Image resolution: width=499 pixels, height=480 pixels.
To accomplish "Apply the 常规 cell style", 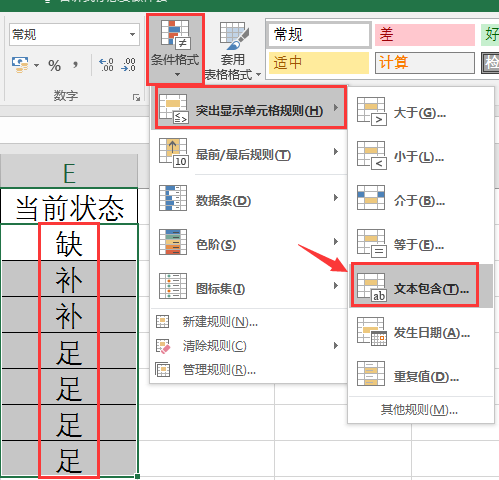I will coord(319,34).
